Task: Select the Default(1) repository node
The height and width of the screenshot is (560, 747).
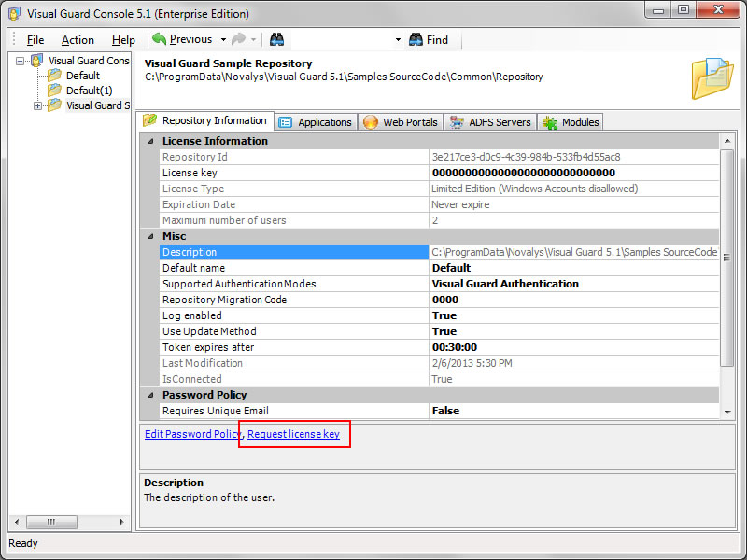Action: 88,91
